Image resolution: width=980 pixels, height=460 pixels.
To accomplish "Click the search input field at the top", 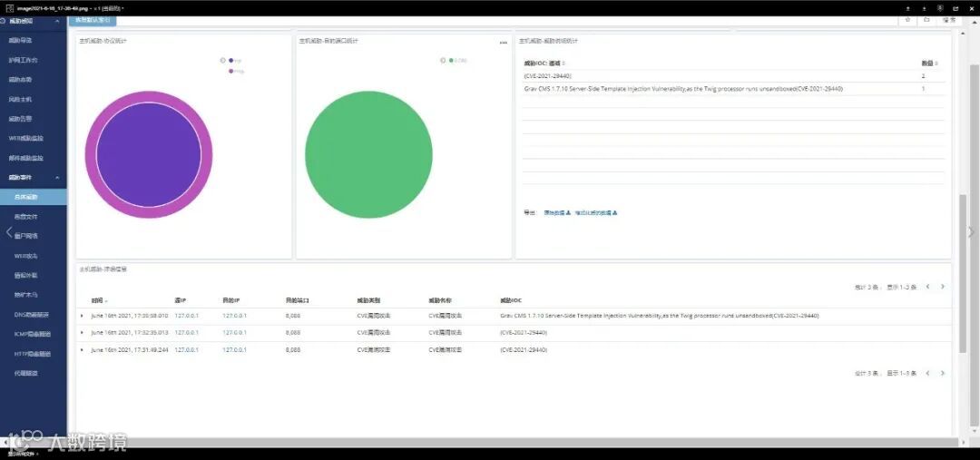I will (506, 20).
